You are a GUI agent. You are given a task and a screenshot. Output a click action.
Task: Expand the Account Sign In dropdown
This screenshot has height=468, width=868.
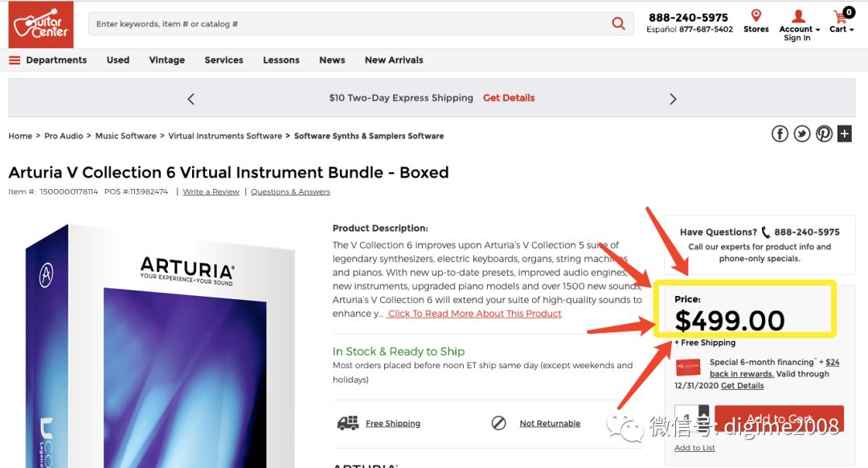[x=799, y=25]
